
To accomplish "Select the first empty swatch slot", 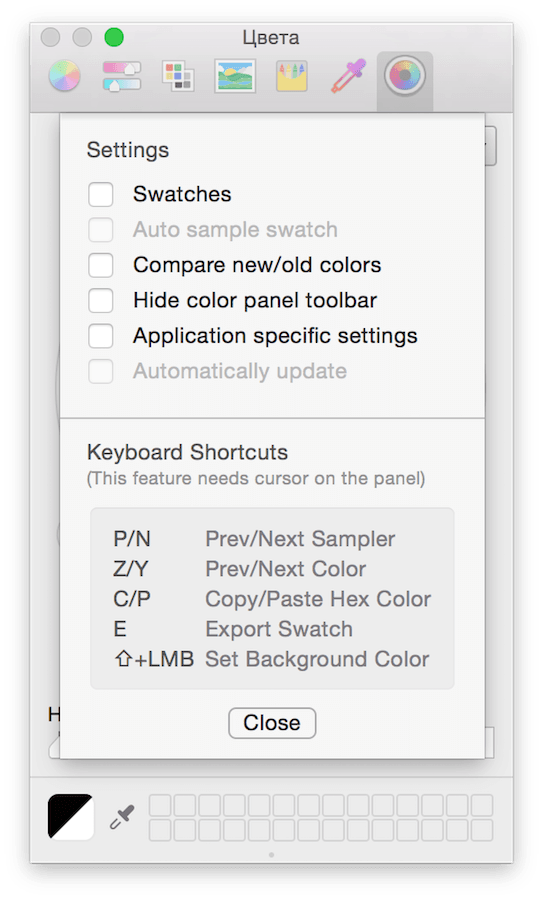I will (x=160, y=805).
